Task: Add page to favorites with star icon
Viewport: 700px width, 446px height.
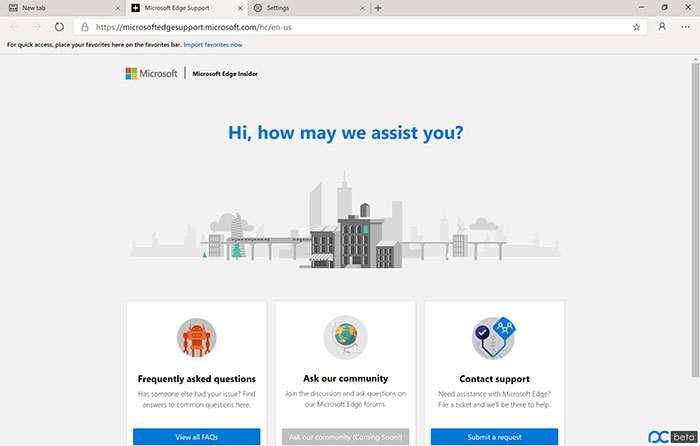Action: 636,27
